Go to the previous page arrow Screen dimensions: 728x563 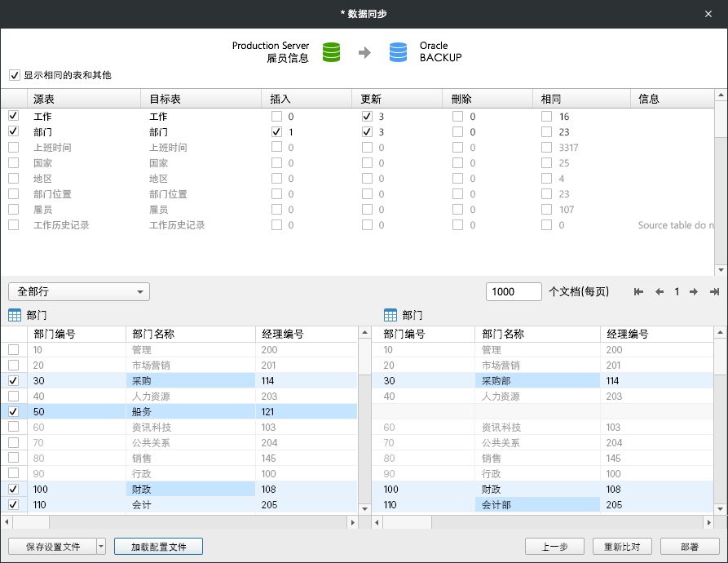(x=660, y=292)
